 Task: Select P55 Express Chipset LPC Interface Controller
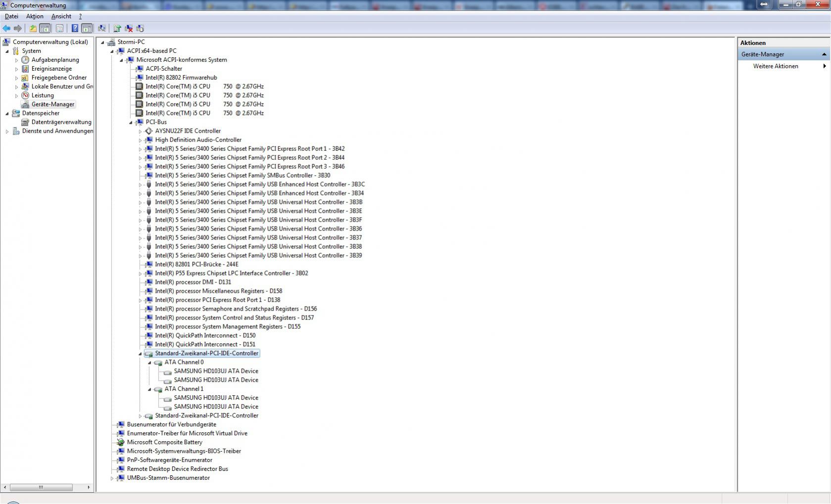click(231, 274)
